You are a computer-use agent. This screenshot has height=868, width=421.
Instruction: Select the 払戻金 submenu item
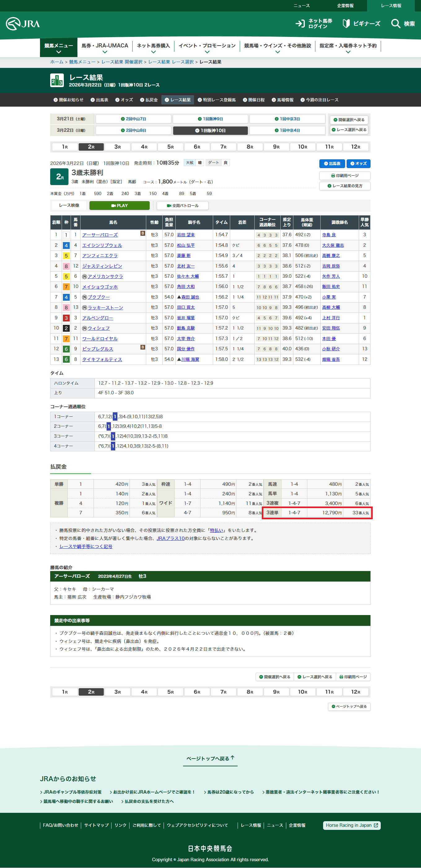point(149,100)
